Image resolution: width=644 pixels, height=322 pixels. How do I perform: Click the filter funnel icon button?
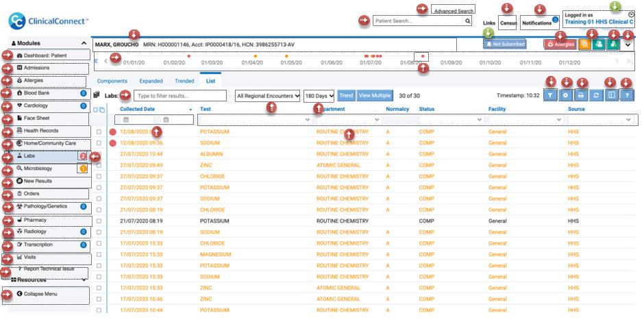coord(550,95)
